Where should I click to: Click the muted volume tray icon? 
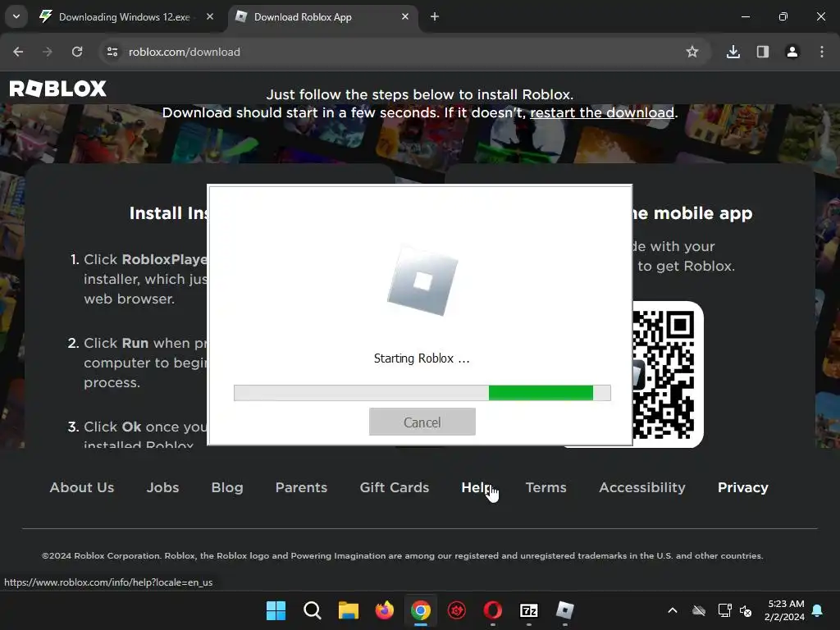[x=745, y=610]
